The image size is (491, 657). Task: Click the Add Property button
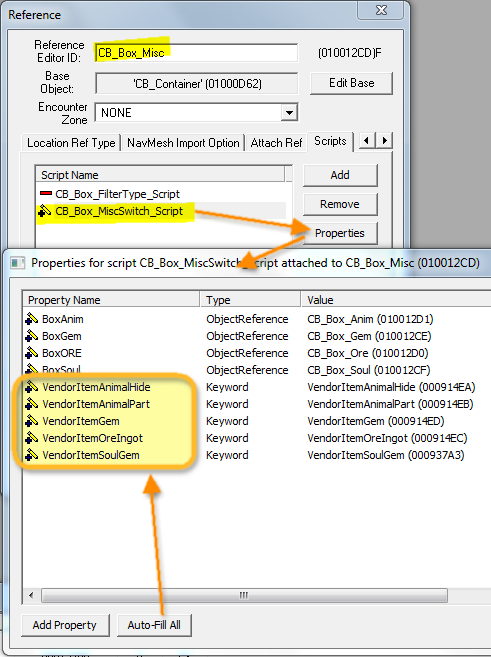tap(65, 625)
